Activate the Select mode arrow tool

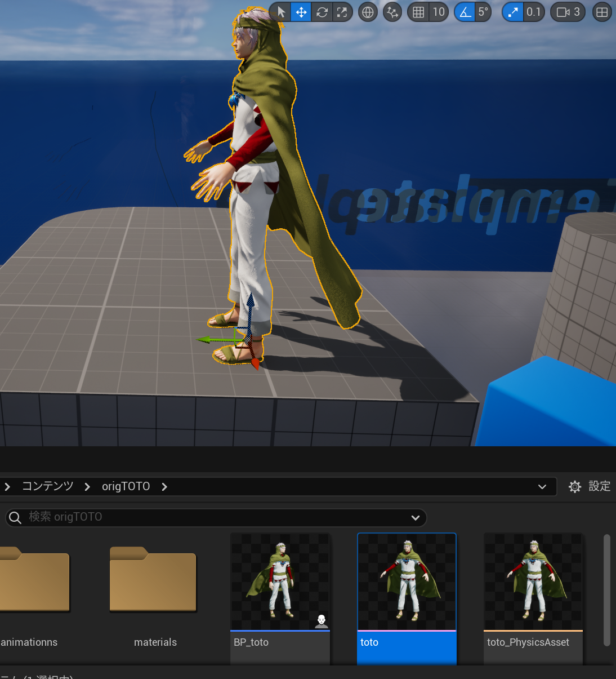click(281, 12)
